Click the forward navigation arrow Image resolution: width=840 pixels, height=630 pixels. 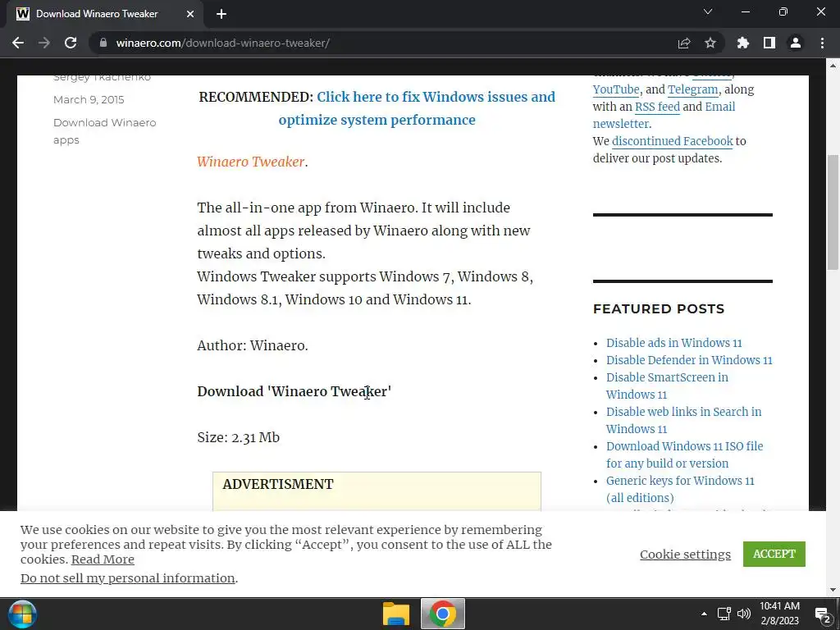(44, 43)
